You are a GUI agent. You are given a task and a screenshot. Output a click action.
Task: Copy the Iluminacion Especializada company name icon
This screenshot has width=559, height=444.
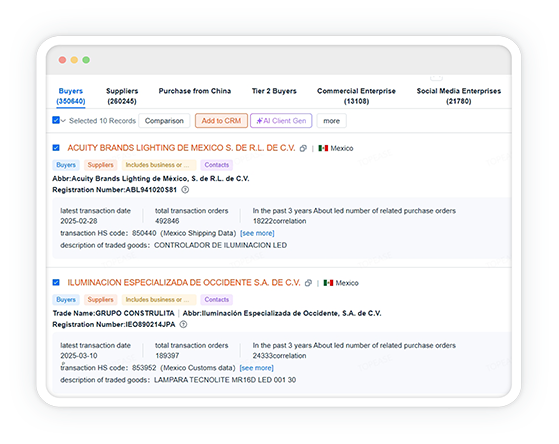click(308, 283)
